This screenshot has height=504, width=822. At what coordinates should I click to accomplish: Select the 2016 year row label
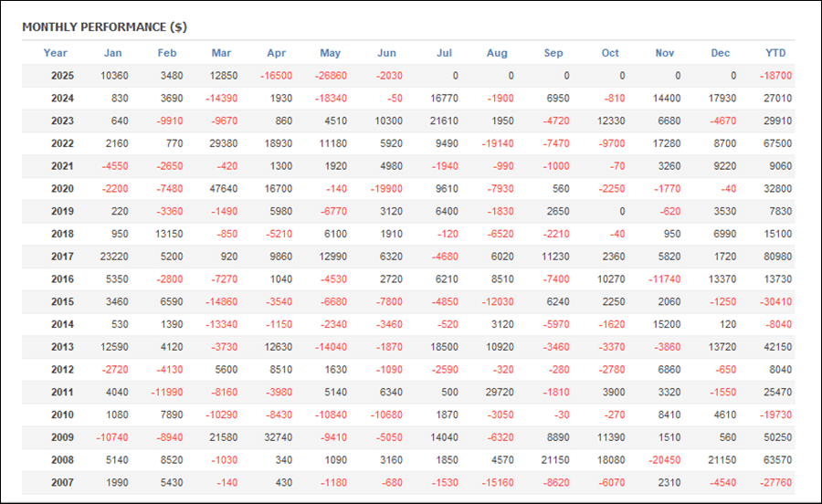coord(62,278)
